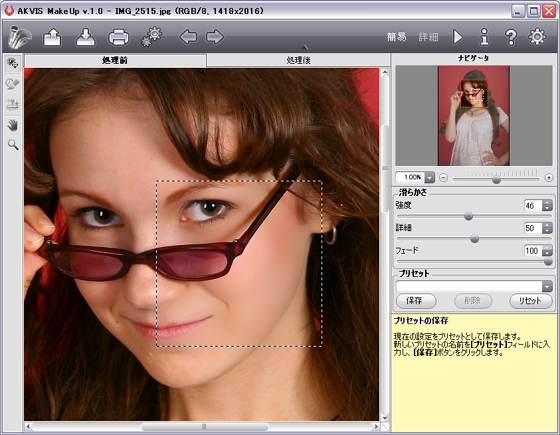Viewport: 560px width, 435px height.
Task: Click the 詳細 spinner arrows
Action: (547, 228)
